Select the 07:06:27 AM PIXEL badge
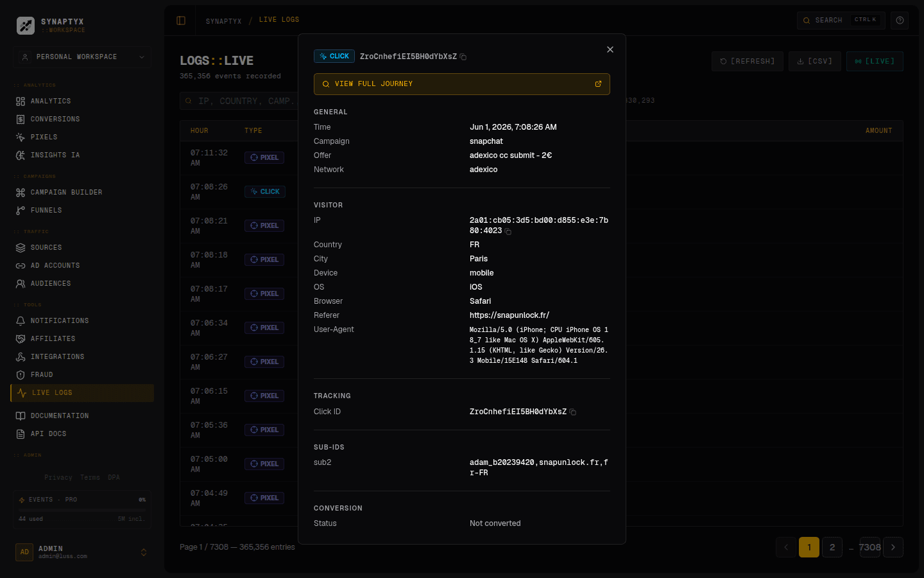 click(x=264, y=362)
